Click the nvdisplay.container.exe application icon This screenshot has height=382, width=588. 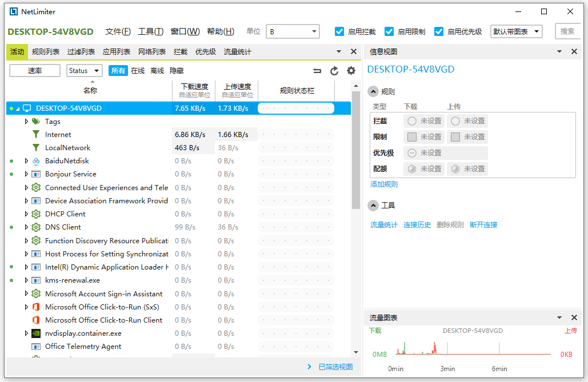coord(37,333)
